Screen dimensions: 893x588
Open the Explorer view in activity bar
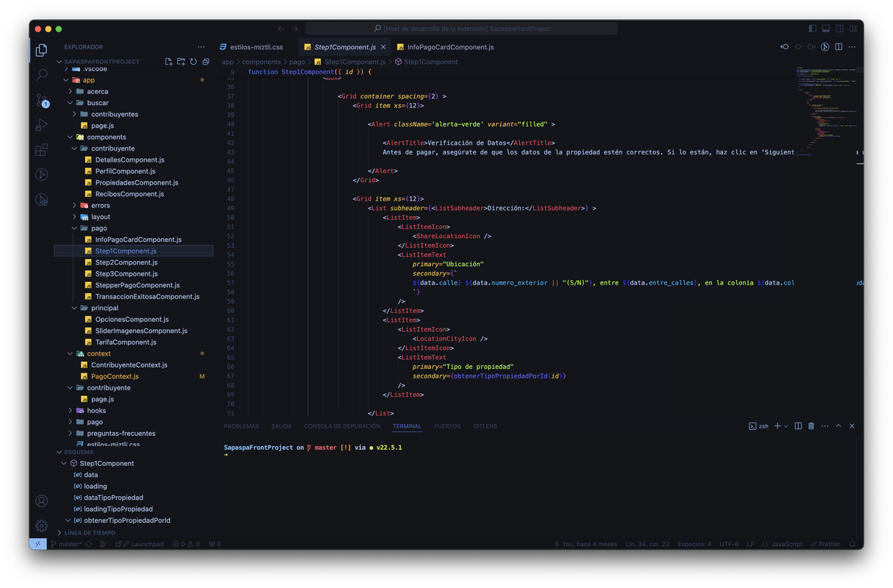click(x=42, y=50)
